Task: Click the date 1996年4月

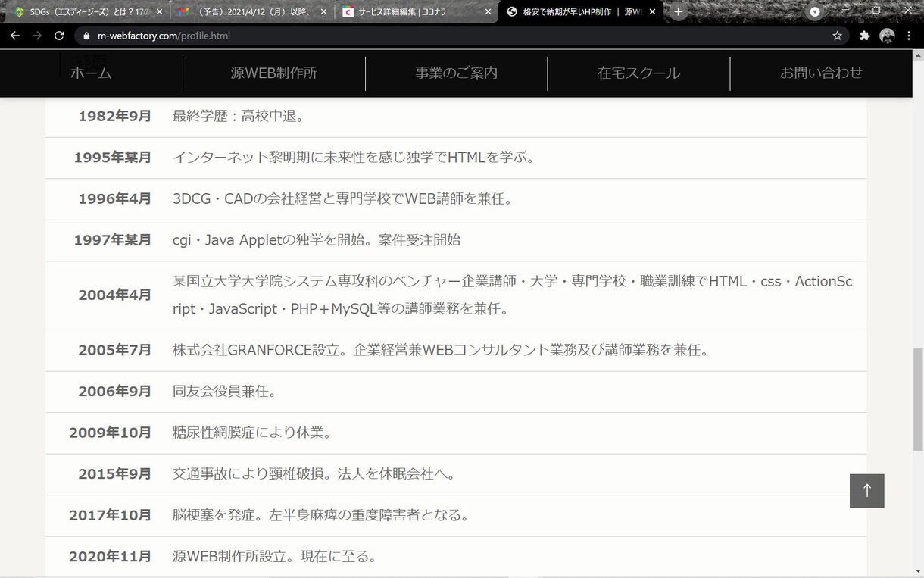Action: tap(115, 198)
